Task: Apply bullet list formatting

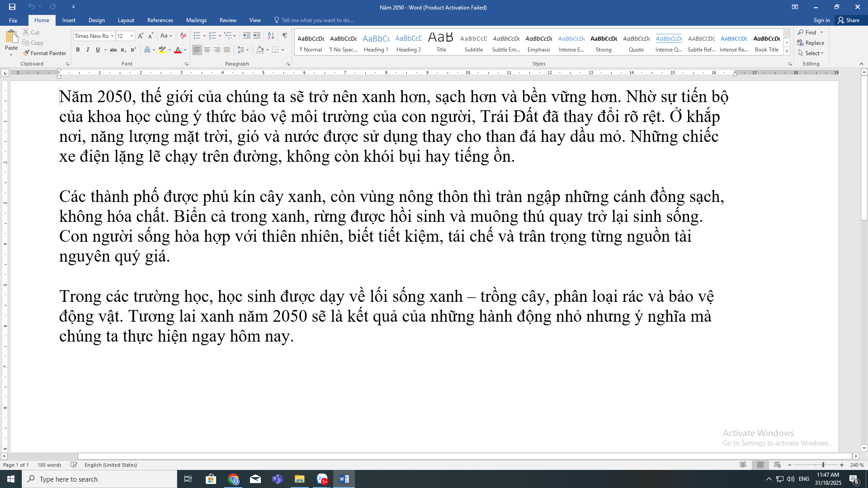Action: tap(197, 36)
